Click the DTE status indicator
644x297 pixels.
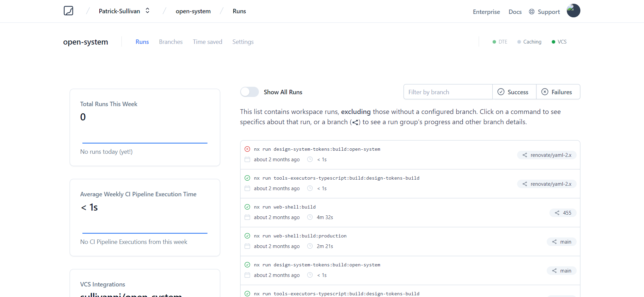[500, 42]
